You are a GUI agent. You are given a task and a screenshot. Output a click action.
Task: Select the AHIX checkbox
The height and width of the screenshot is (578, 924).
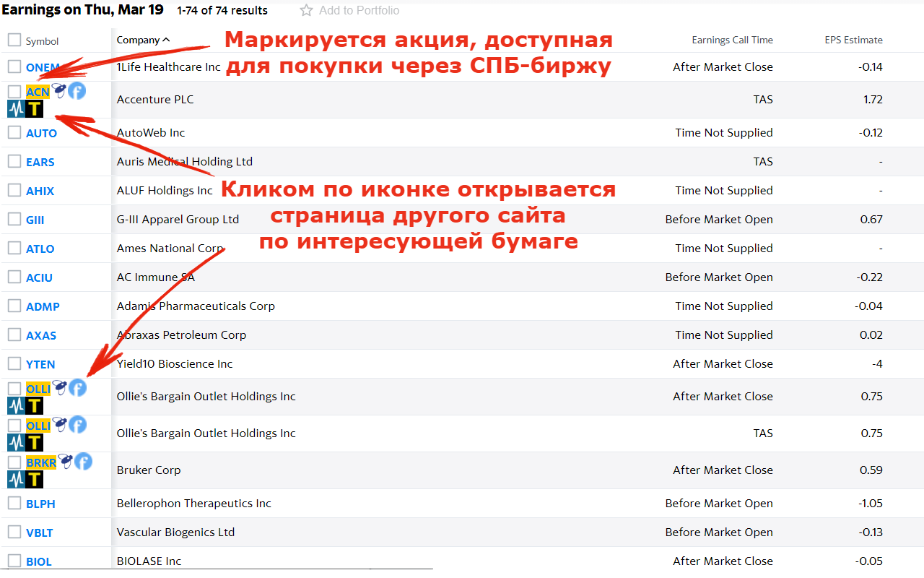click(x=14, y=190)
